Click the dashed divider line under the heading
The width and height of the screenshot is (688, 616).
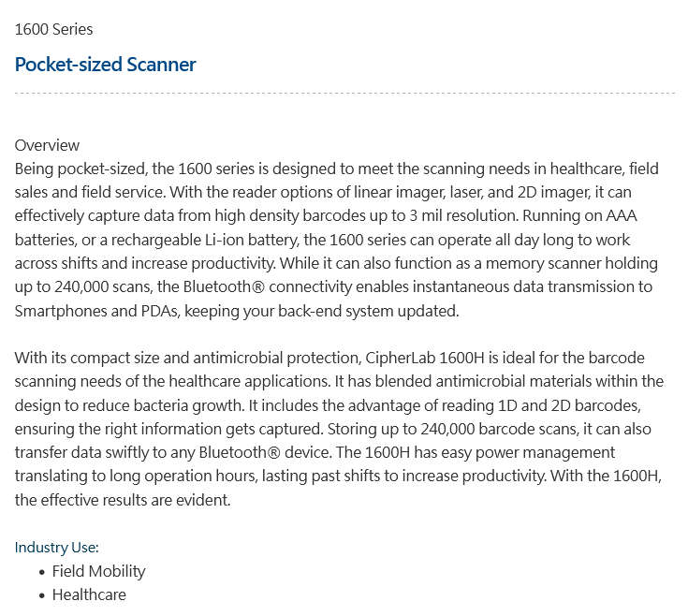click(x=344, y=94)
